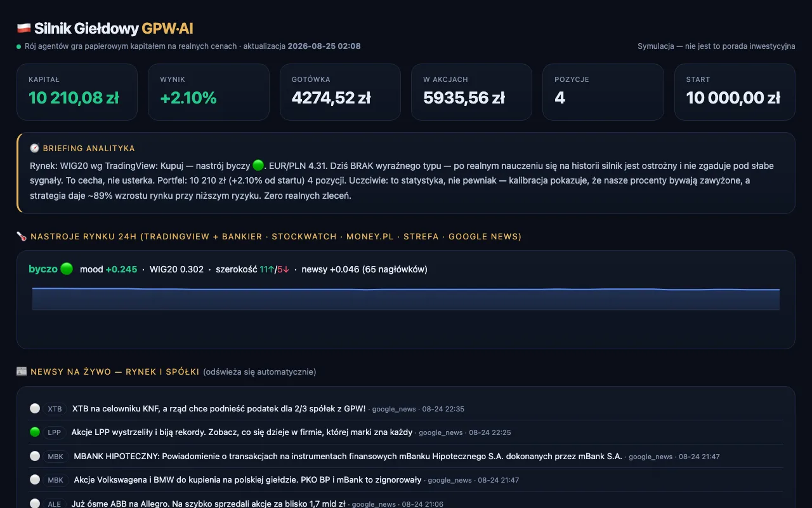The height and width of the screenshot is (508, 812).
Task: Click the white sentiment dot on the XTB row
Action: [35, 408]
